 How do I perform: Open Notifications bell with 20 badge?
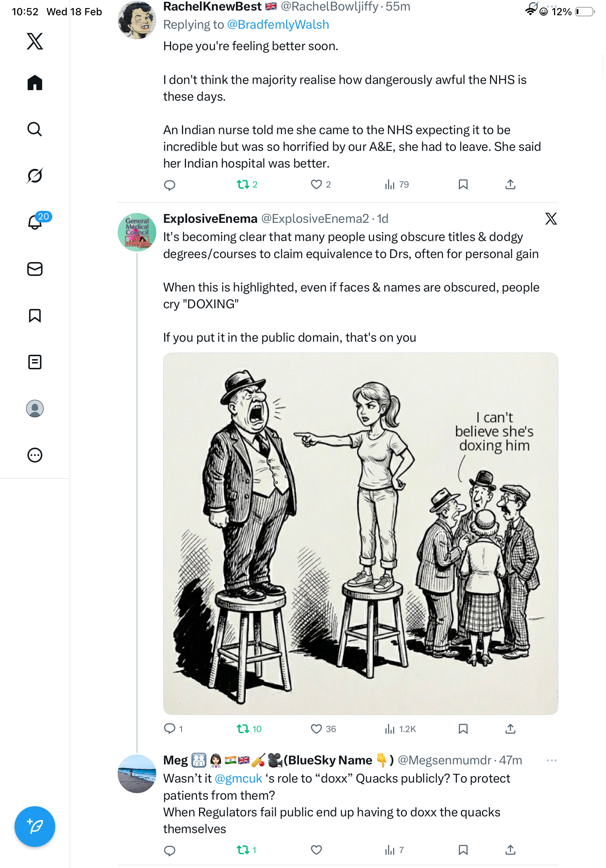[35, 222]
